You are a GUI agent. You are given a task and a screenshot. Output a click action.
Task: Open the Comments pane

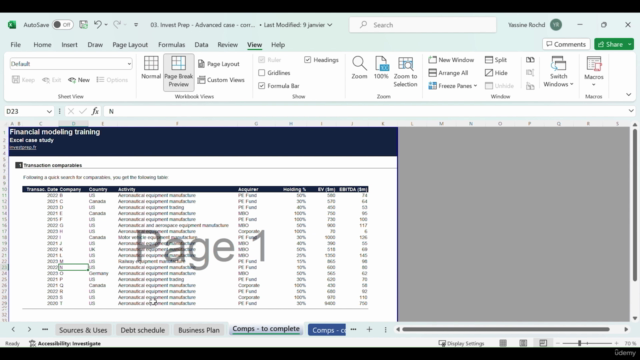pos(566,44)
